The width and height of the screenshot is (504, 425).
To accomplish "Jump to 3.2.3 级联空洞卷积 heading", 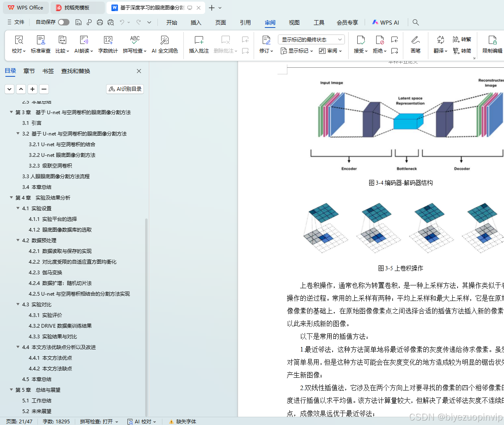I will [x=51, y=165].
